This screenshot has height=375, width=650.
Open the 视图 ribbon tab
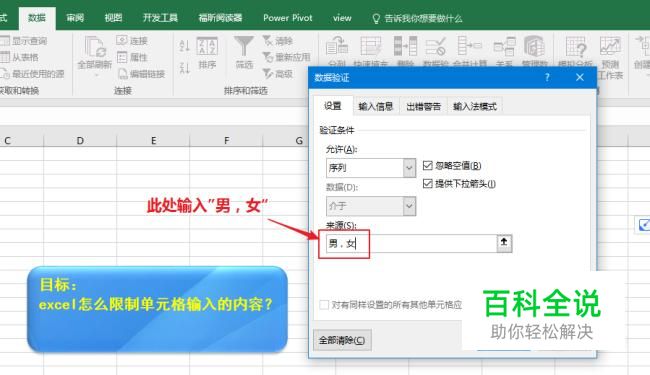click(113, 18)
